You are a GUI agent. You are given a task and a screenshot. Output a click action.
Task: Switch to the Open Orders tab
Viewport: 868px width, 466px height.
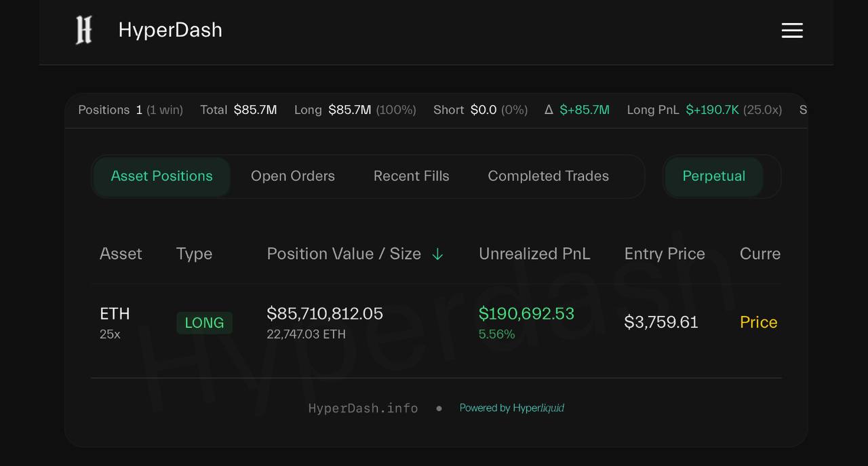[x=293, y=176]
